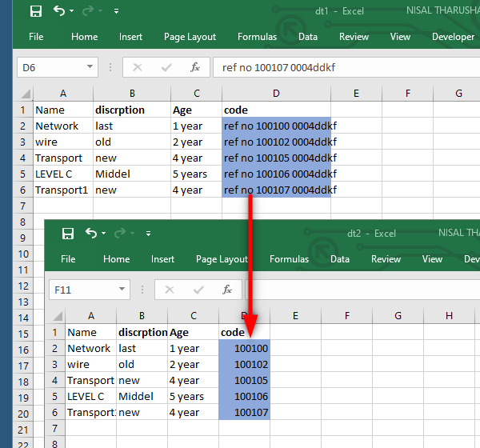This screenshot has height=448, width=480.
Task: Open Insert tab in dt1 window
Action: (x=130, y=37)
